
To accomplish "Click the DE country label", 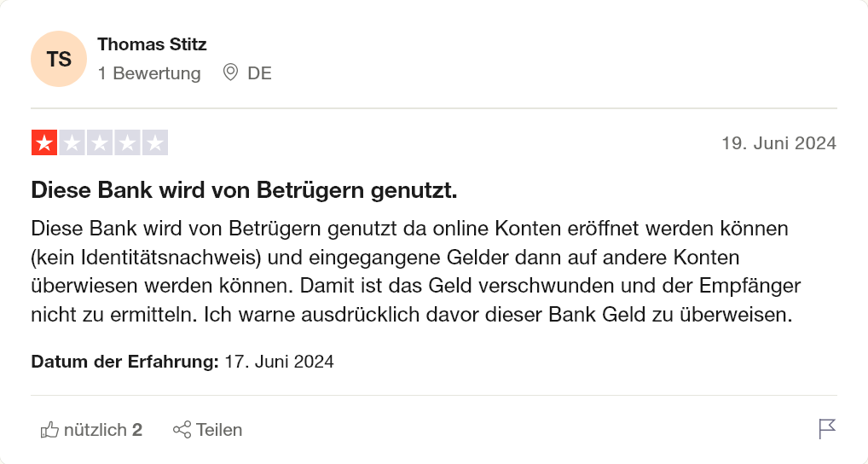I will tap(259, 73).
